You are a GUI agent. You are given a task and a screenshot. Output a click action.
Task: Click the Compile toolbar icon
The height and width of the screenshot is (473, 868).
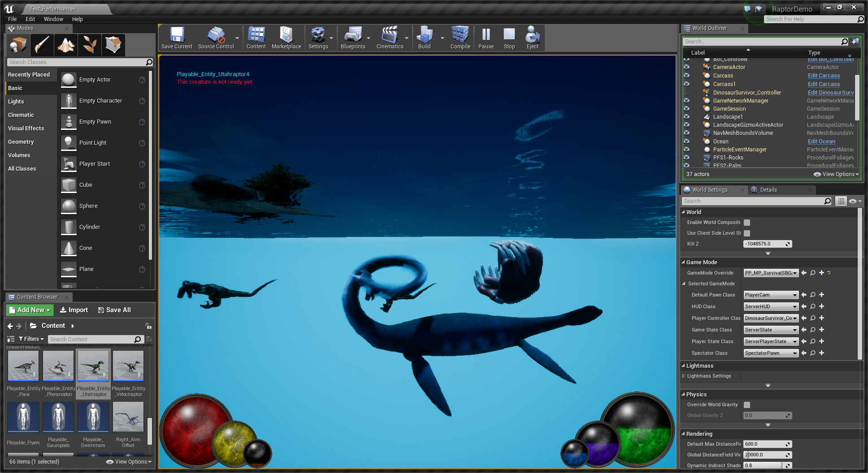point(460,38)
